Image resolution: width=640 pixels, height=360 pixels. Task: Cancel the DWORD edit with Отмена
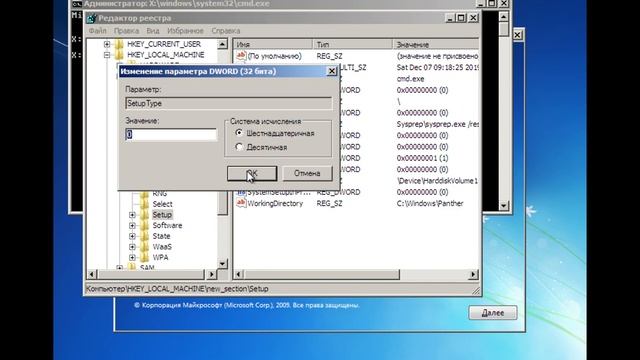tap(307, 173)
